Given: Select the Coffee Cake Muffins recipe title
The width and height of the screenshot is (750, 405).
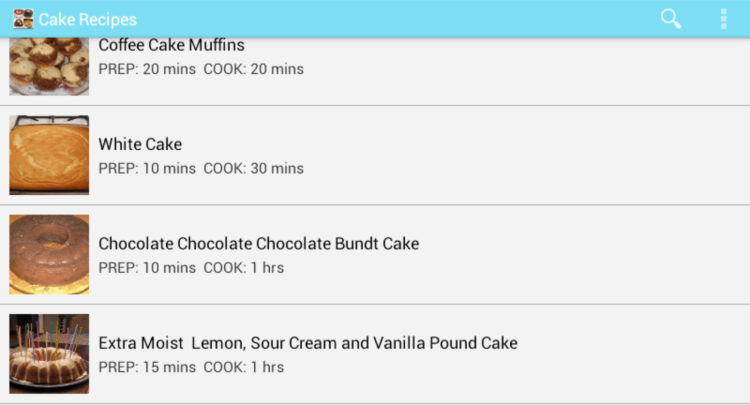Looking at the screenshot, I should 171,45.
